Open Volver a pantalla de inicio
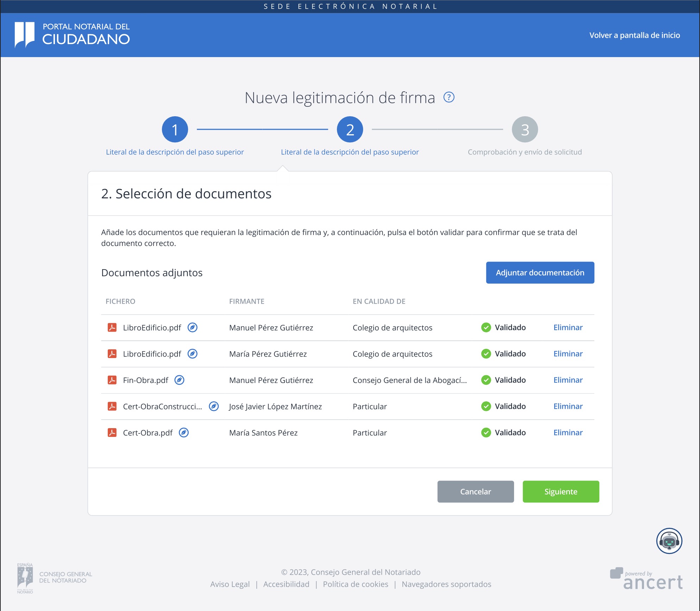The width and height of the screenshot is (700, 611). click(635, 35)
